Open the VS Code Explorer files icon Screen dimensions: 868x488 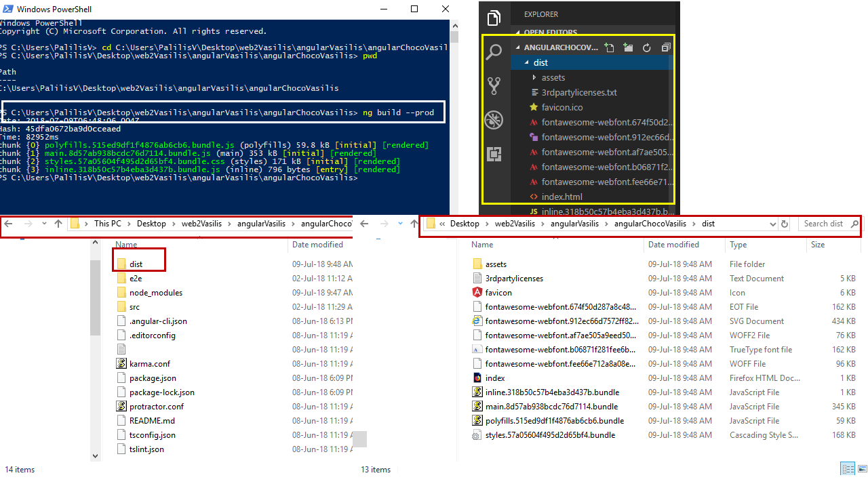(494, 18)
